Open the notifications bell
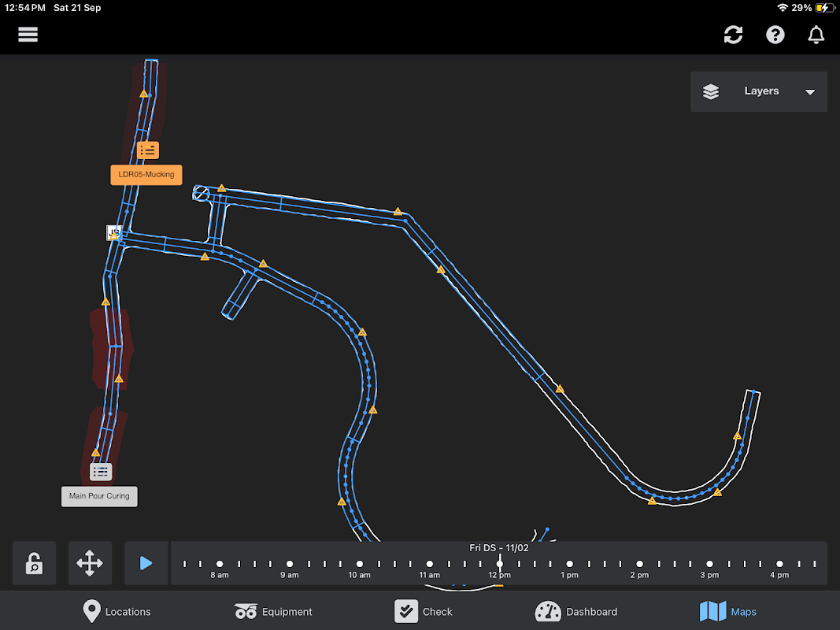 [x=816, y=35]
